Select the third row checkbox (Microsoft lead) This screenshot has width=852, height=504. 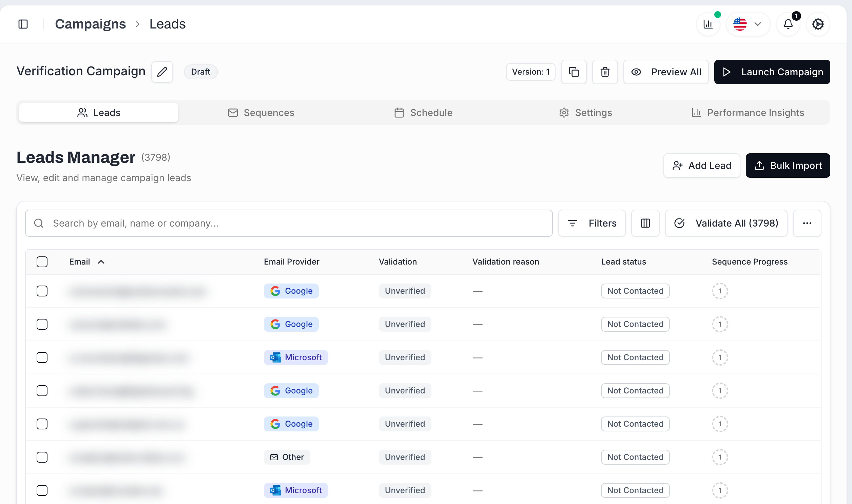[42, 357]
